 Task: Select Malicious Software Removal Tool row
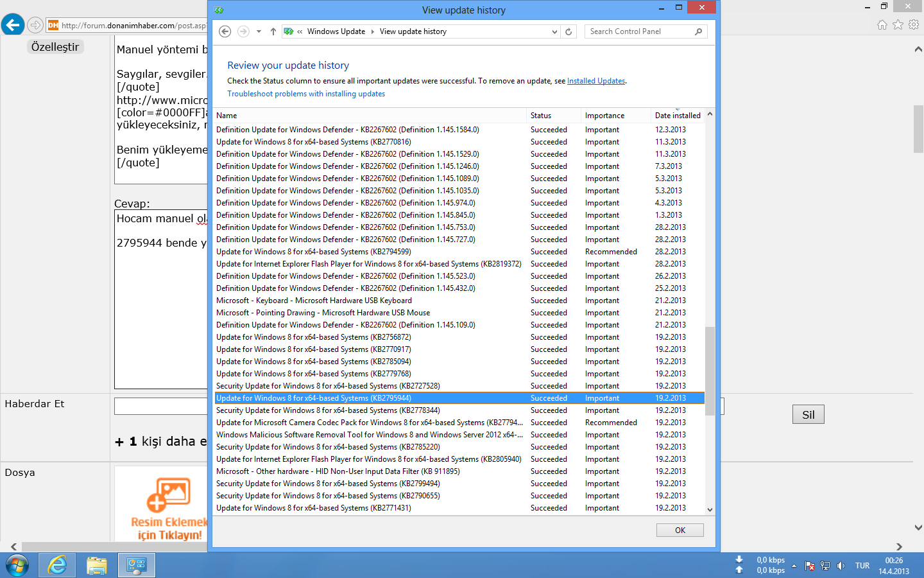459,435
